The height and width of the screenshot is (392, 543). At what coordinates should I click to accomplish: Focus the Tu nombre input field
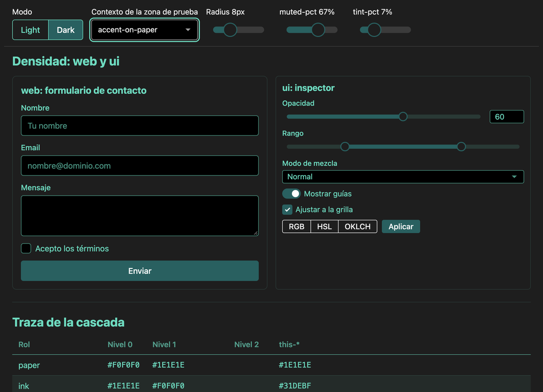pyautogui.click(x=139, y=126)
